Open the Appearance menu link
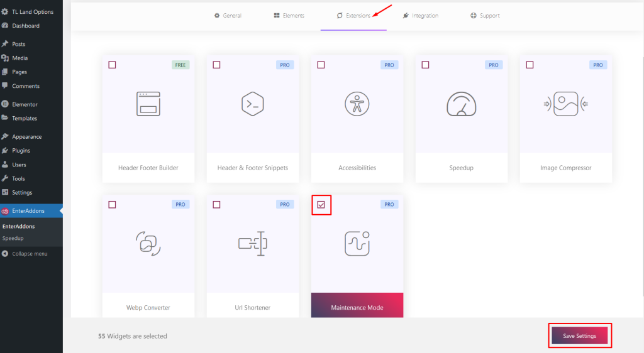Viewport: 644px width, 353px height. coord(26,136)
